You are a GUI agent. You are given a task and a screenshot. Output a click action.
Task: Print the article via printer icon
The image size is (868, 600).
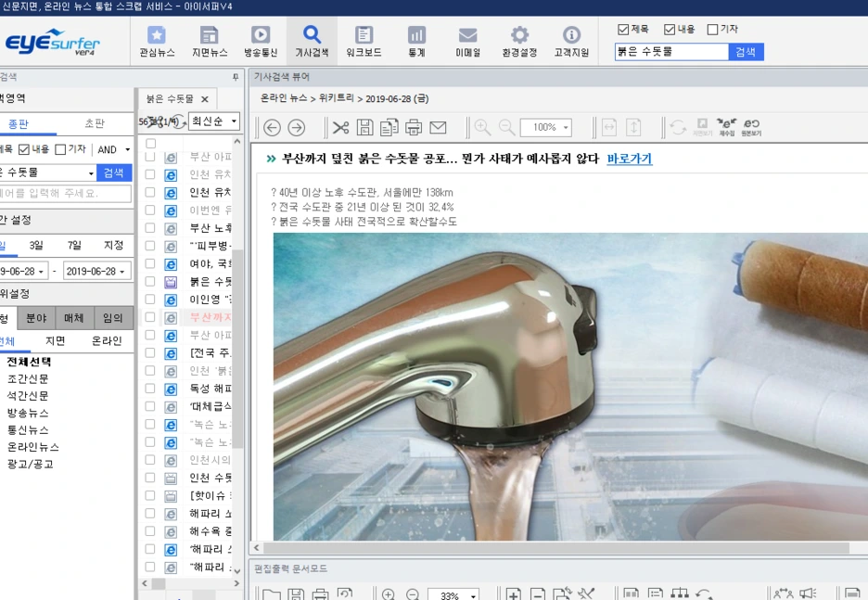coord(414,127)
